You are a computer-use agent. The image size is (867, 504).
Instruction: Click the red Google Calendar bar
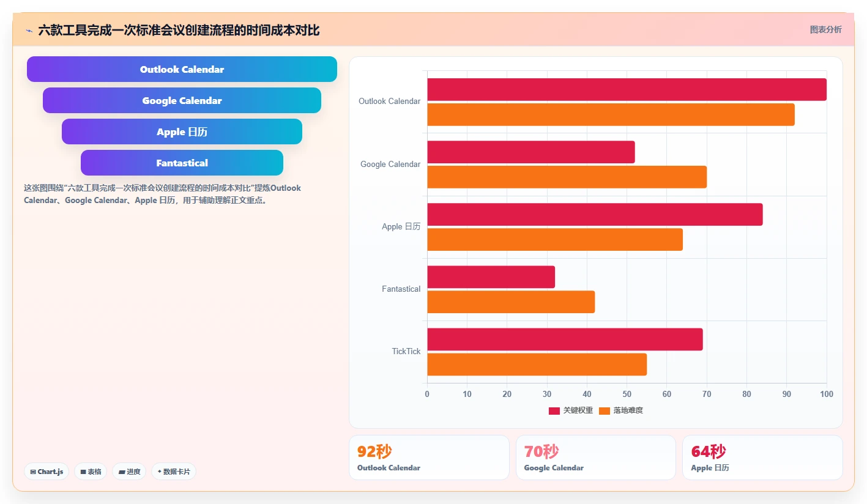pos(531,152)
